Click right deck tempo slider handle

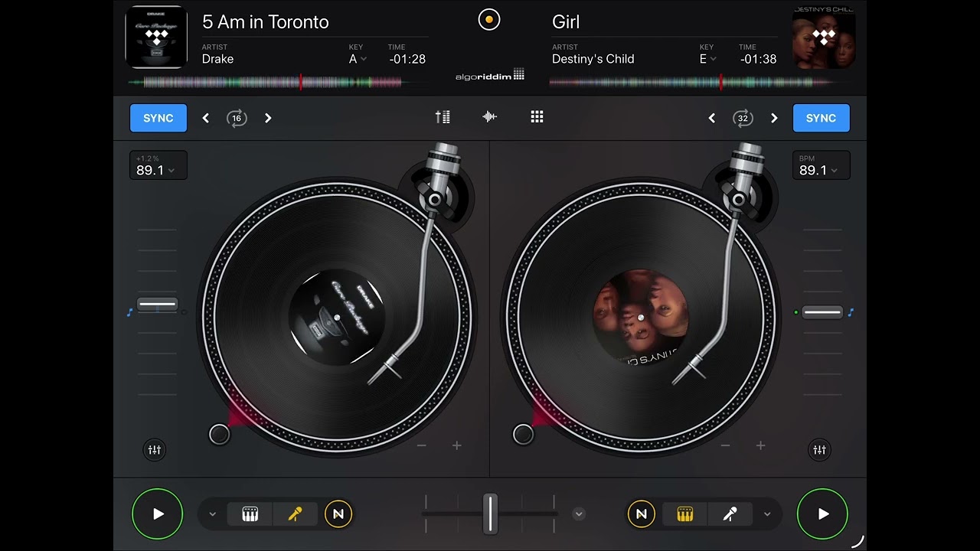[822, 312]
